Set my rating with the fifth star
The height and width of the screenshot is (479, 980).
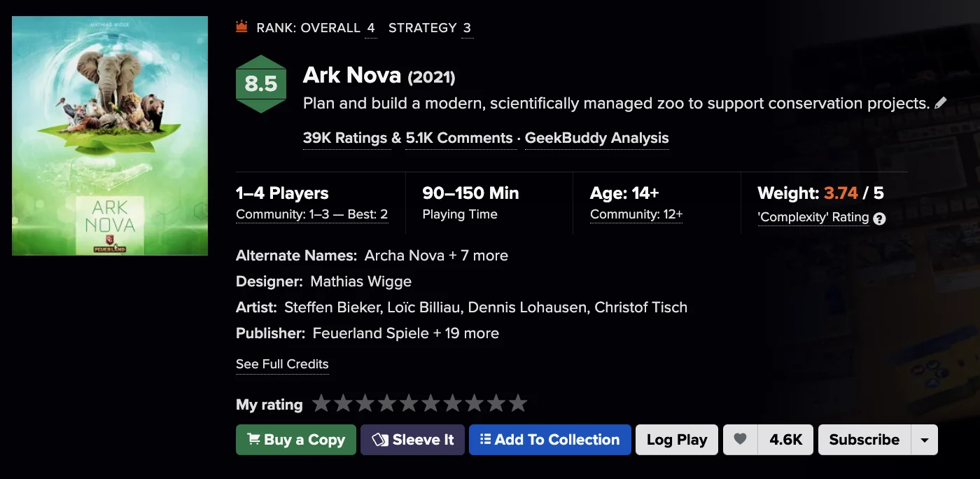[x=409, y=404]
